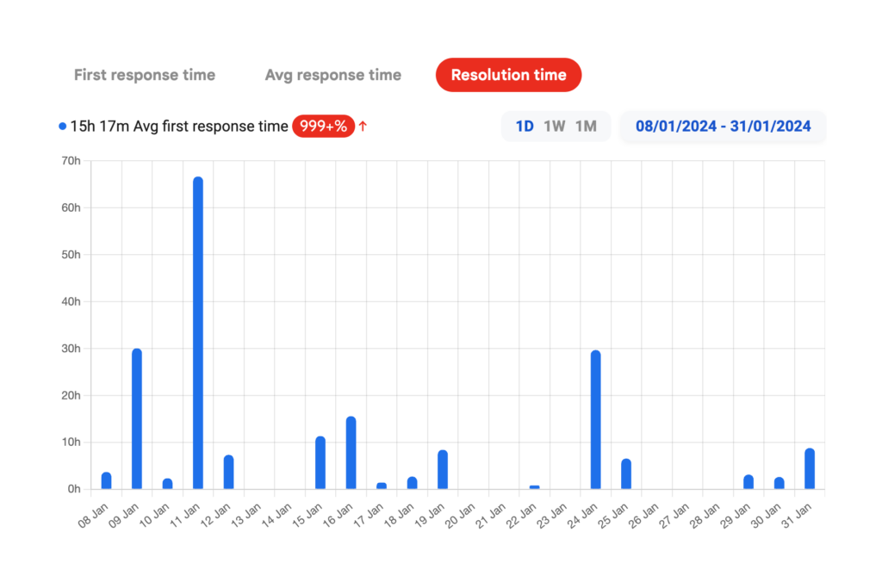The height and width of the screenshot is (588, 882).
Task: Click the 23 Jan x-axis label
Action: pos(551,516)
